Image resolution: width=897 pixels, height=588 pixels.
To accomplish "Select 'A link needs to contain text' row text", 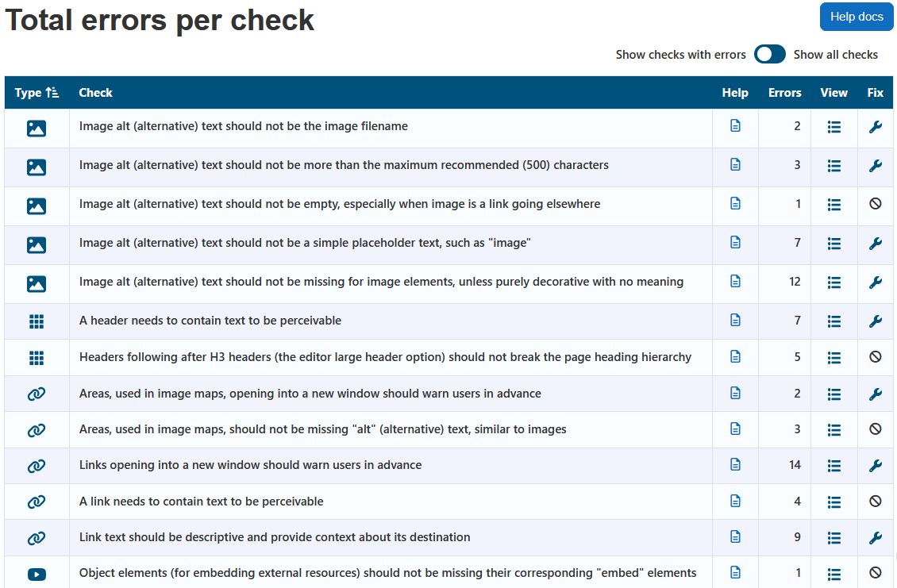I will pos(202,502).
